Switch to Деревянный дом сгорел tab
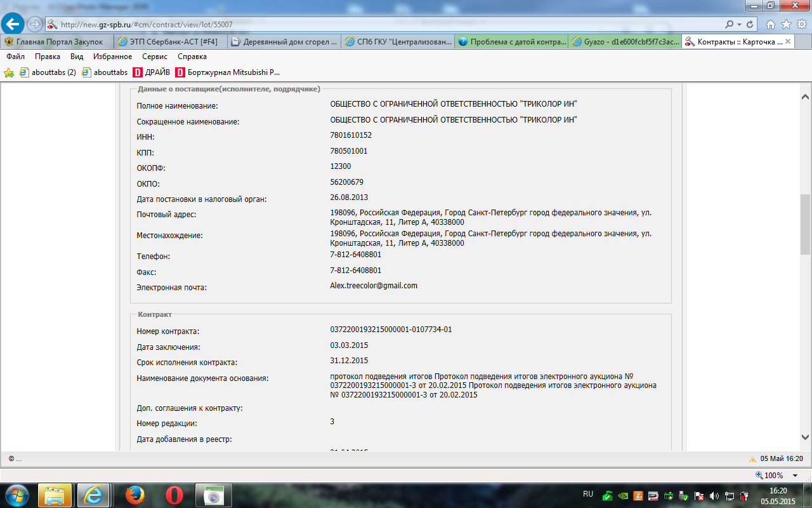This screenshot has height=508, width=812. click(284, 42)
